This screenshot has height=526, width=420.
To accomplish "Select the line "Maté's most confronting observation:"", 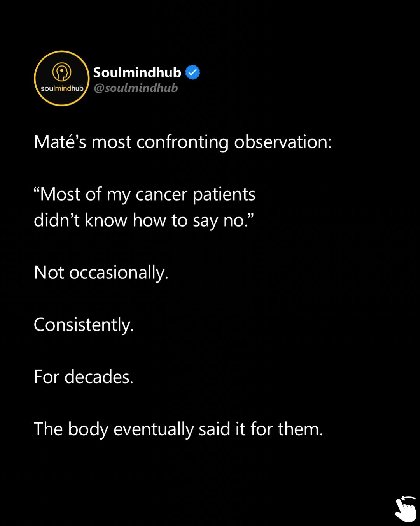I will coord(183,142).
